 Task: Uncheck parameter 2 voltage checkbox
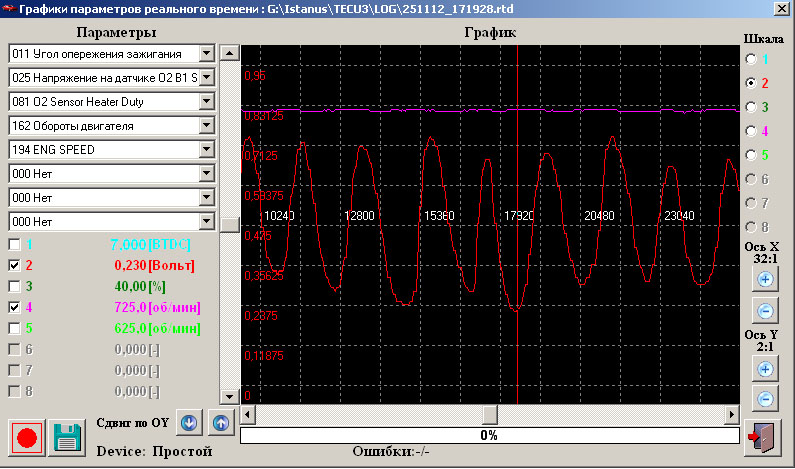[14, 266]
